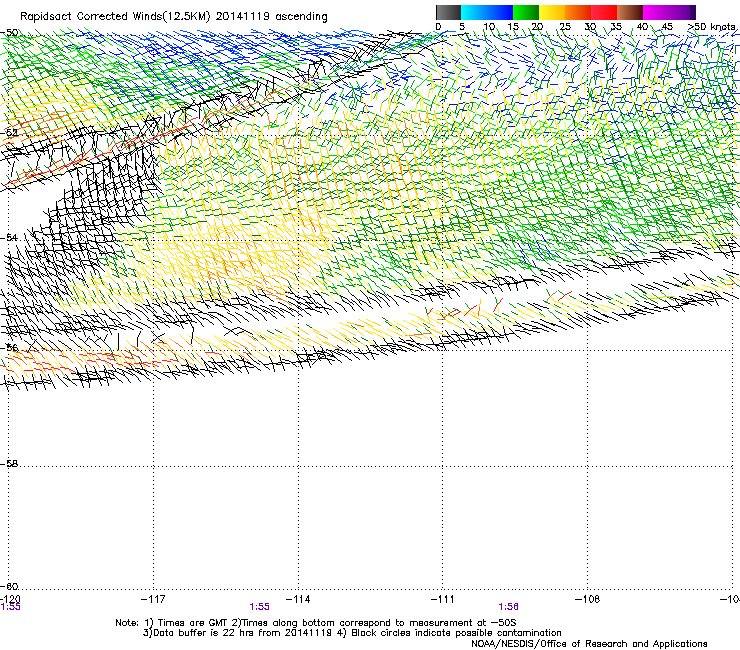The image size is (740, 650).
Task: Select the dark purple 45-50 knots legend segment
Action: point(682,12)
